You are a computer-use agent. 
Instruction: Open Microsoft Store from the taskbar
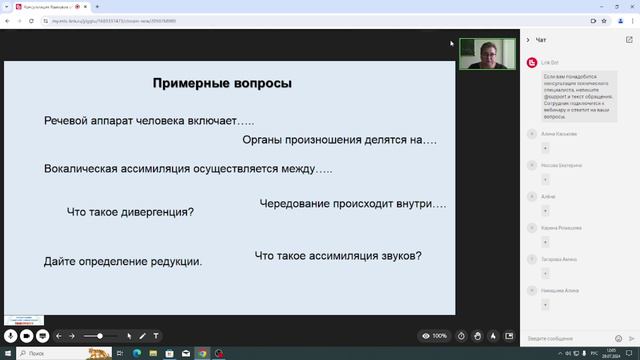click(169, 353)
